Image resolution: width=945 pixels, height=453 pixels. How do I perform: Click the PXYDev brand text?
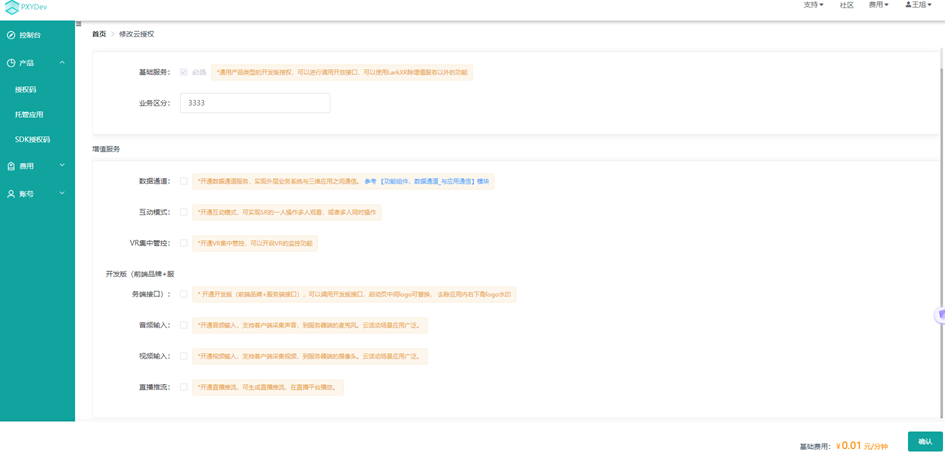[34, 7]
